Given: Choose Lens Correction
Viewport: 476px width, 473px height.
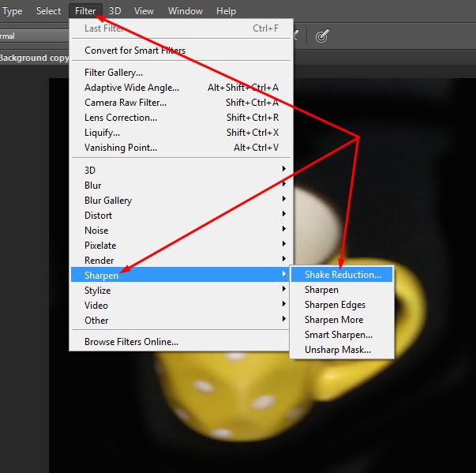Looking at the screenshot, I should (x=182, y=118).
